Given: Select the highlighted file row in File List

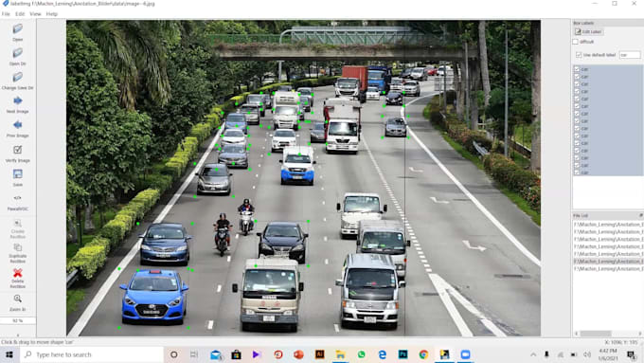Looking at the screenshot, I should tap(608, 262).
